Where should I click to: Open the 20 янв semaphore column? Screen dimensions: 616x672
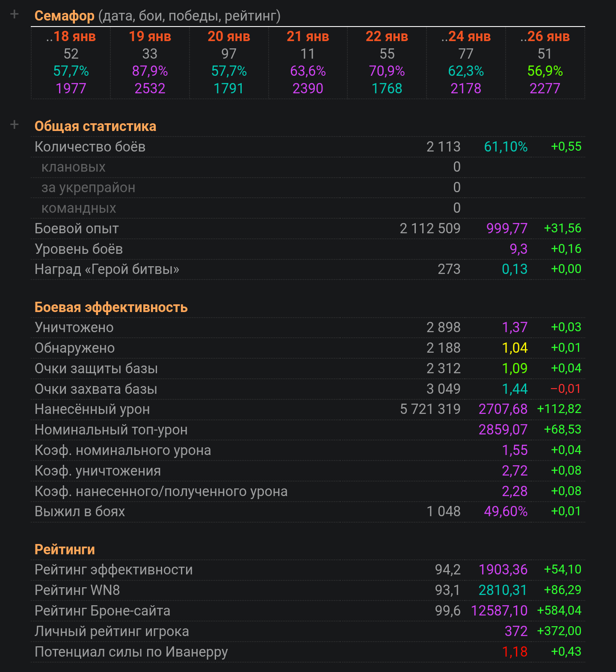click(229, 36)
